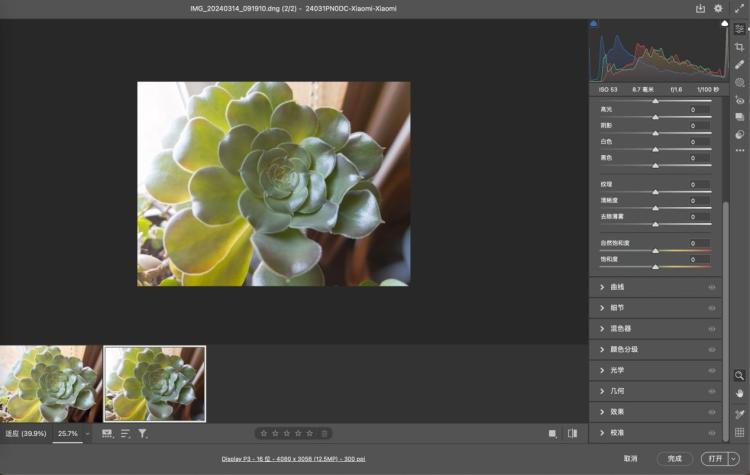
Task: Toggle the grid overlay icon
Action: pyautogui.click(x=739, y=432)
